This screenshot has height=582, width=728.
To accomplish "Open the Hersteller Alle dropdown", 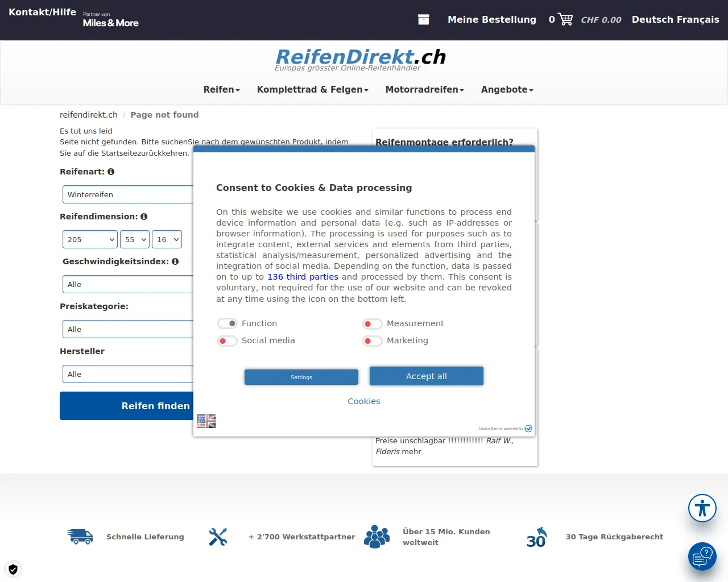I will pyautogui.click(x=128, y=374).
